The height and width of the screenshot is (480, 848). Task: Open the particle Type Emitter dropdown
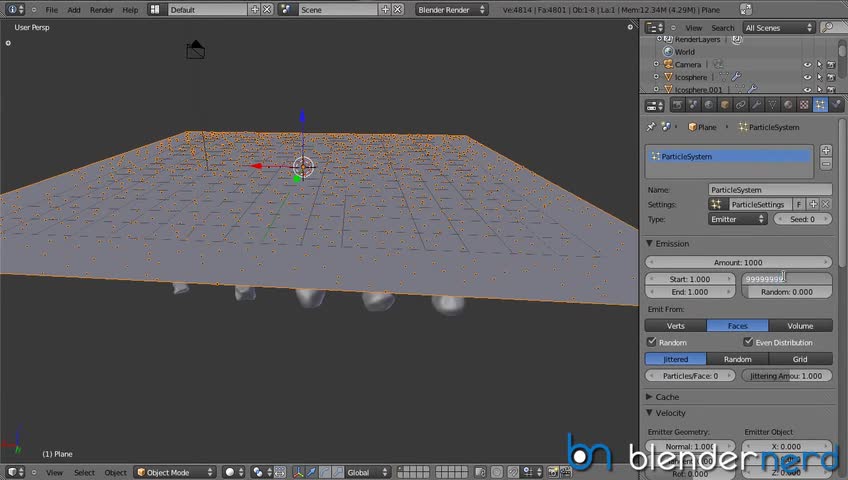pyautogui.click(x=738, y=219)
